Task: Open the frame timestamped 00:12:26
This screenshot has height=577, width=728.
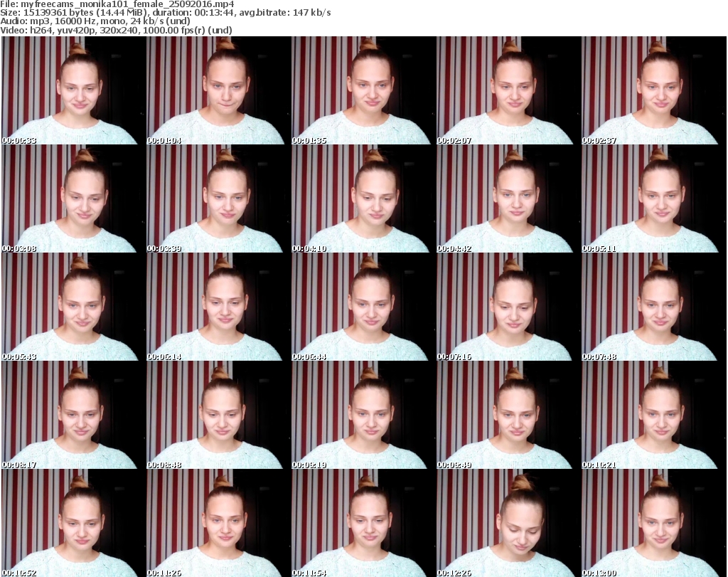Action: (x=508, y=523)
